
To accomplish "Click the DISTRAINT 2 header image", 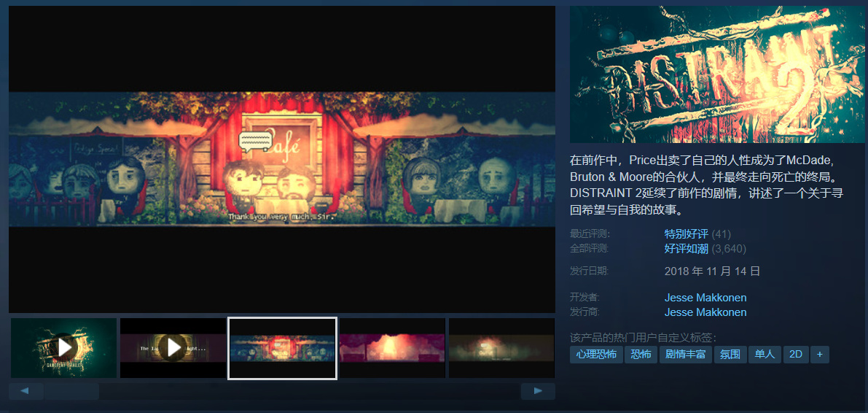I will [717, 74].
